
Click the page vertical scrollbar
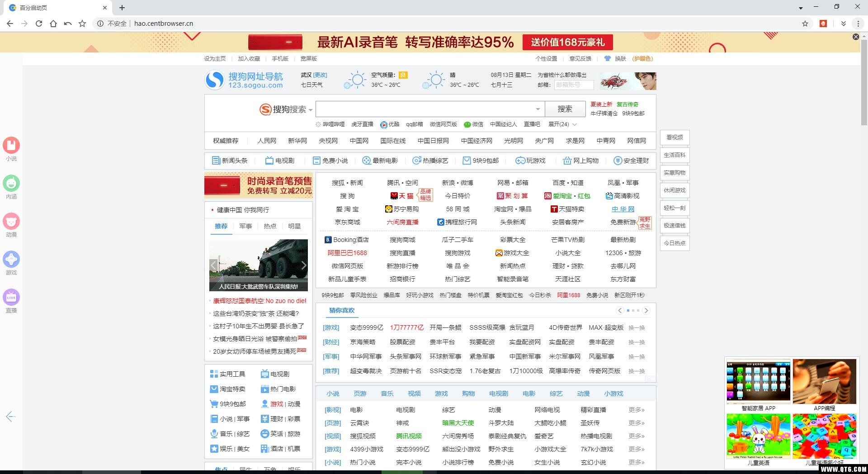coord(864,81)
